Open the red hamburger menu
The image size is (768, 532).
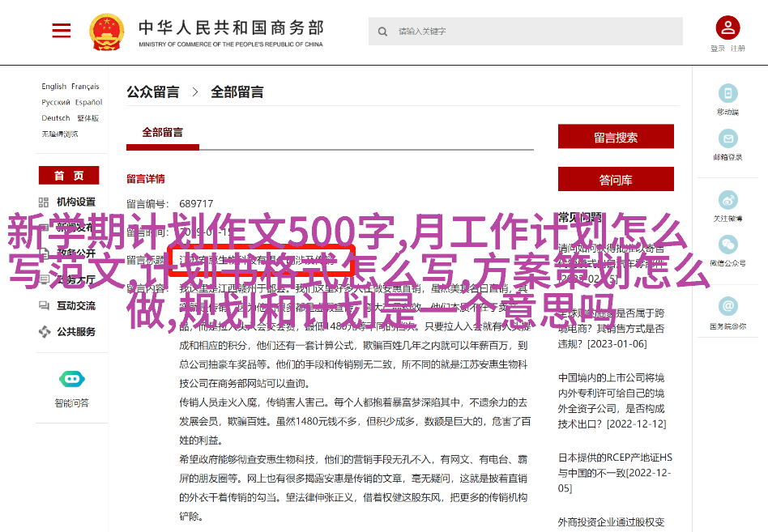pos(62,32)
